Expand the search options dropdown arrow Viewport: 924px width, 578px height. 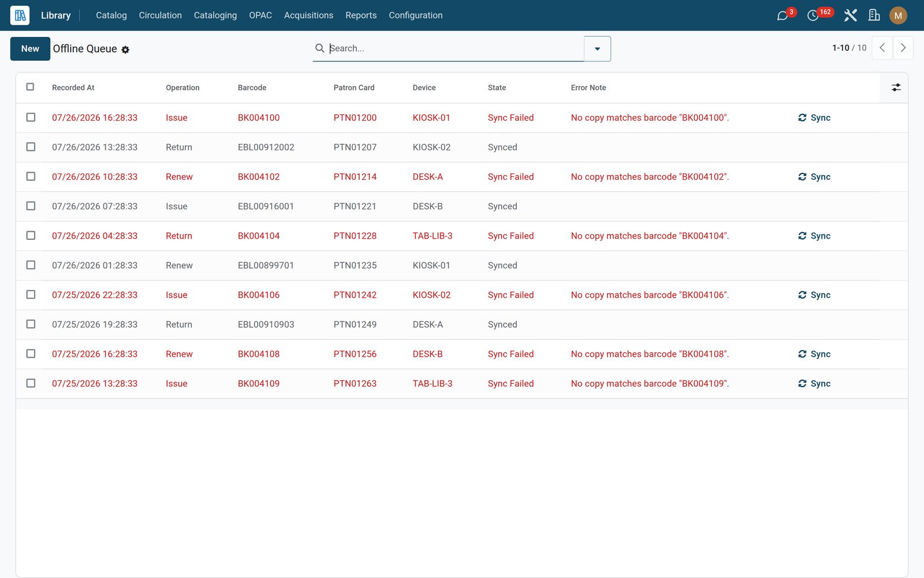pos(597,49)
